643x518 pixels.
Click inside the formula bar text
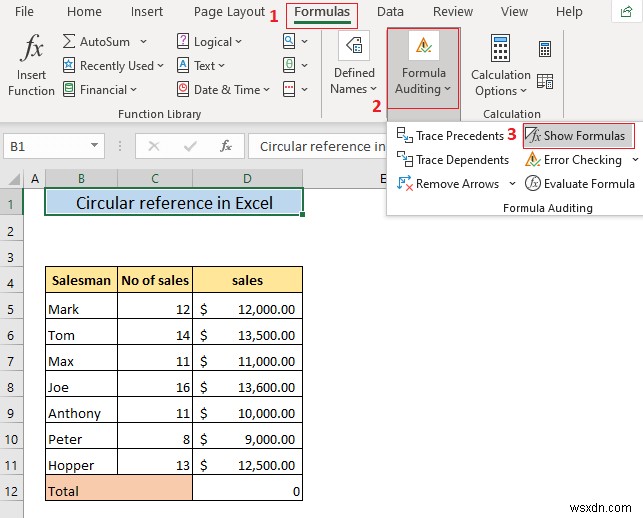322,146
